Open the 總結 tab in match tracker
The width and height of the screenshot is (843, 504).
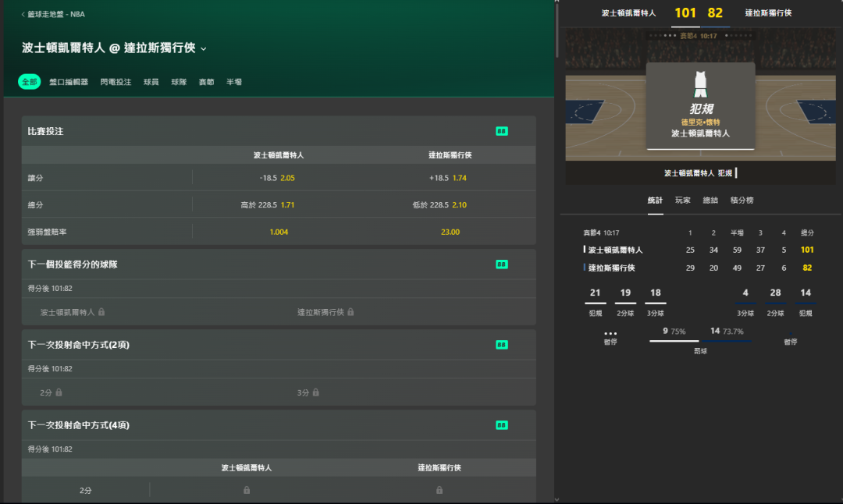point(710,201)
